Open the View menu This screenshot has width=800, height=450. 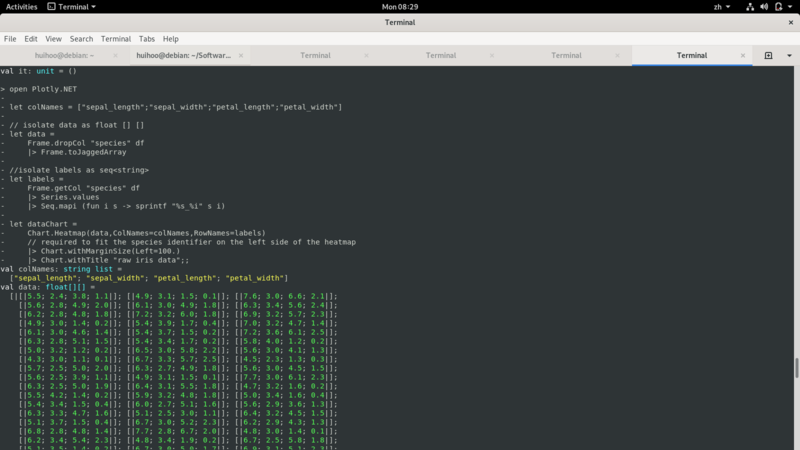[x=53, y=39]
